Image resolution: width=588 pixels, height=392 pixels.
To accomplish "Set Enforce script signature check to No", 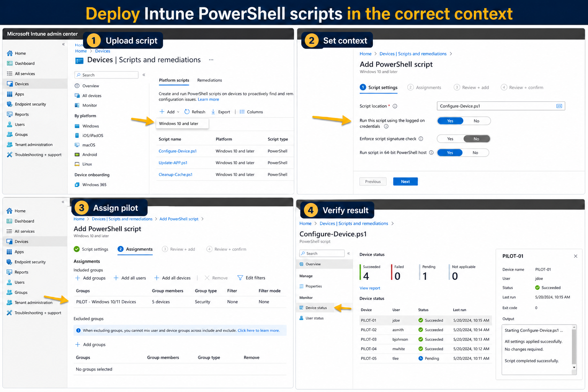I will (x=477, y=139).
